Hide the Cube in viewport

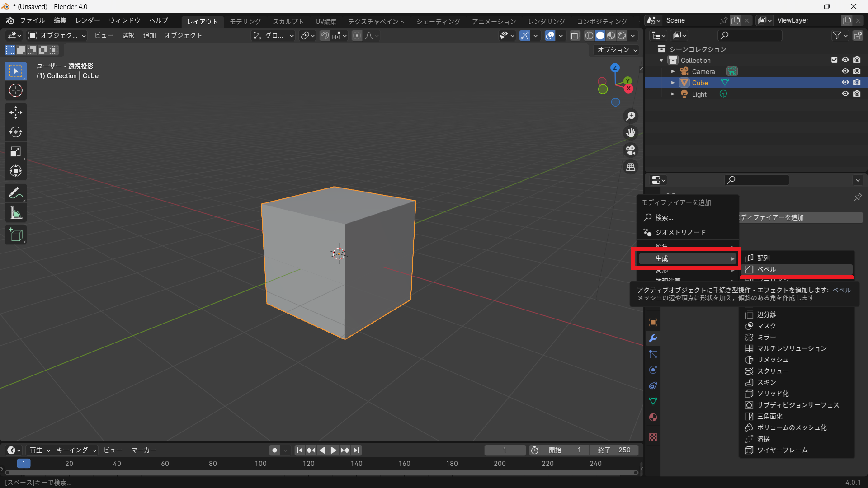pos(845,83)
